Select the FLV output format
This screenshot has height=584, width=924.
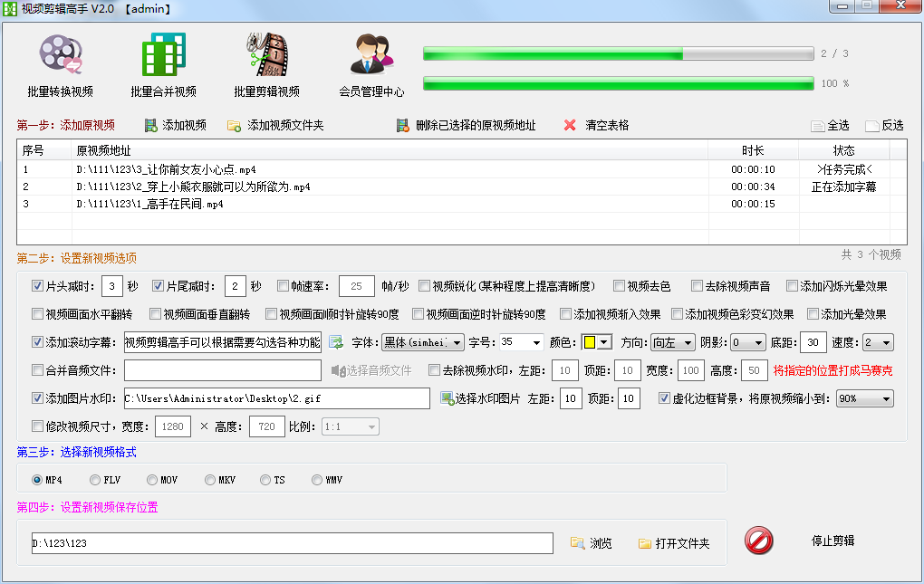[x=95, y=481]
